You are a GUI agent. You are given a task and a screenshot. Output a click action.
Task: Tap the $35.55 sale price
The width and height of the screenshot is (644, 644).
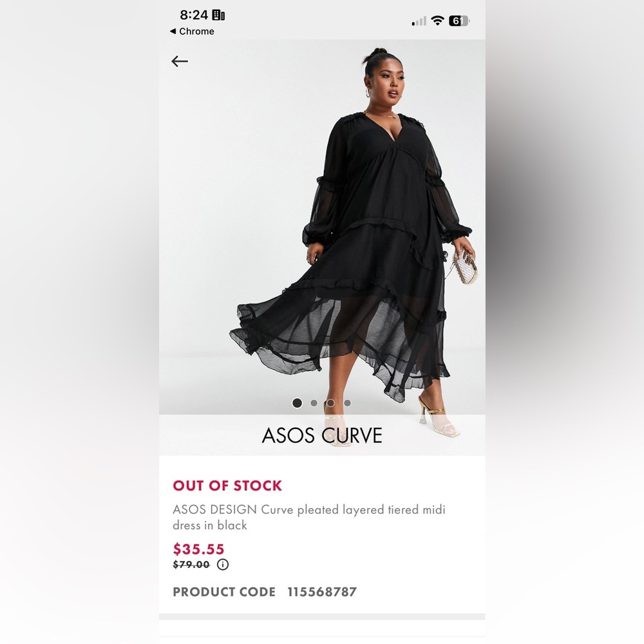point(198,549)
